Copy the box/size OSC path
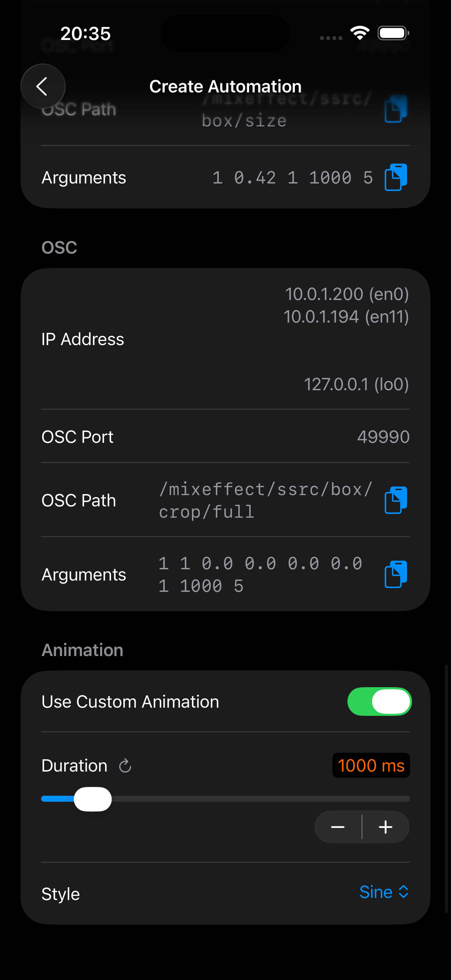Viewport: 451px width, 980px height. coord(396,109)
